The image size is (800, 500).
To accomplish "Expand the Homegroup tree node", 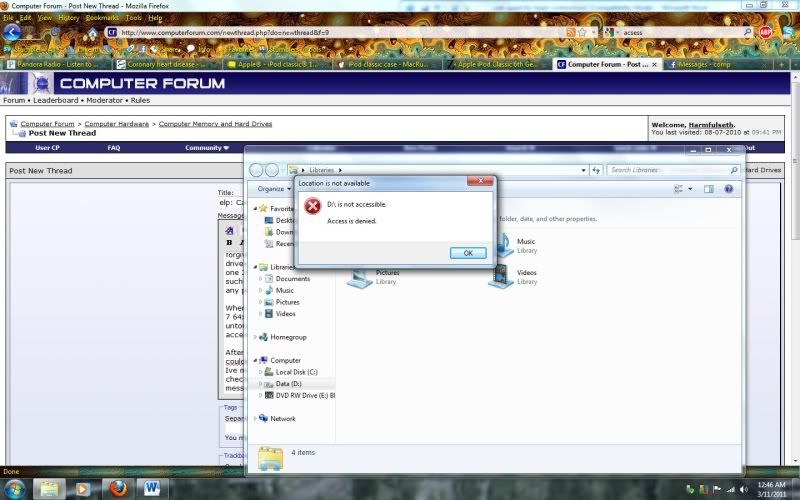I will 254,337.
